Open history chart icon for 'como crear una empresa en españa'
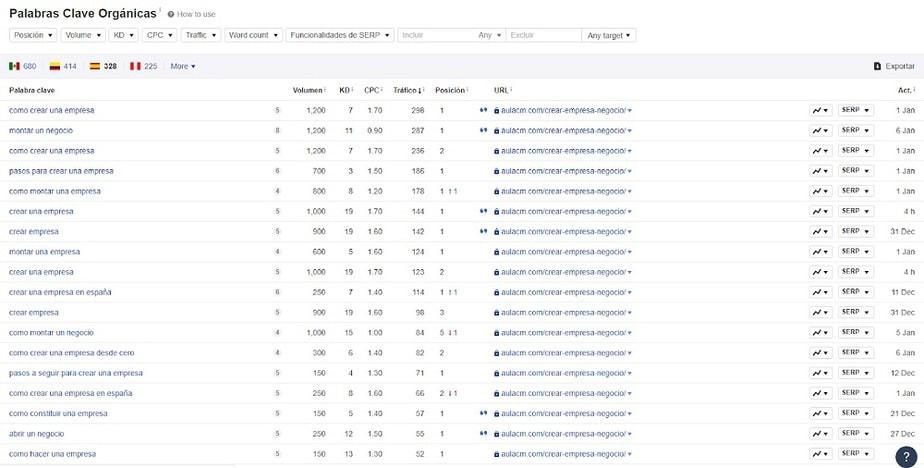 tap(820, 393)
